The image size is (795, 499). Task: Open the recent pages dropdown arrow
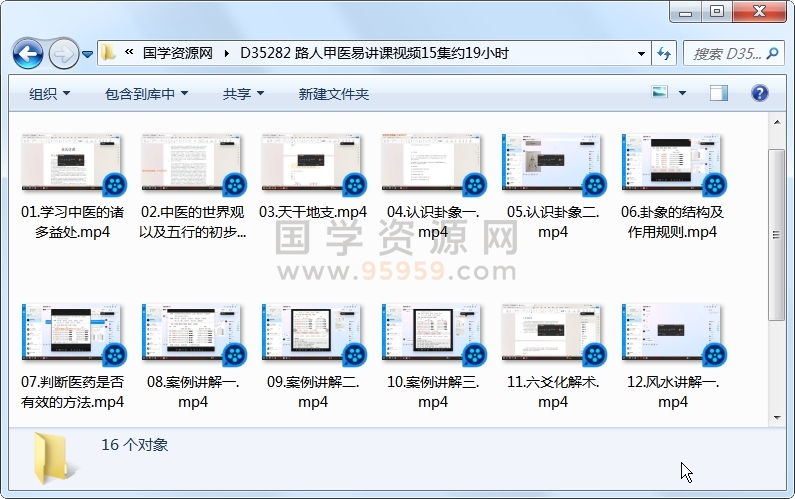tap(87, 54)
